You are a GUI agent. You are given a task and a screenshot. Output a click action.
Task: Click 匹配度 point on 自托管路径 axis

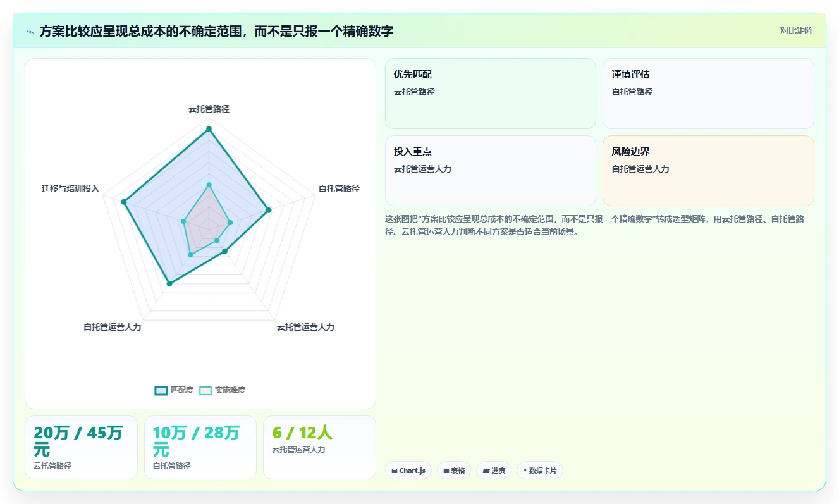[x=268, y=210]
